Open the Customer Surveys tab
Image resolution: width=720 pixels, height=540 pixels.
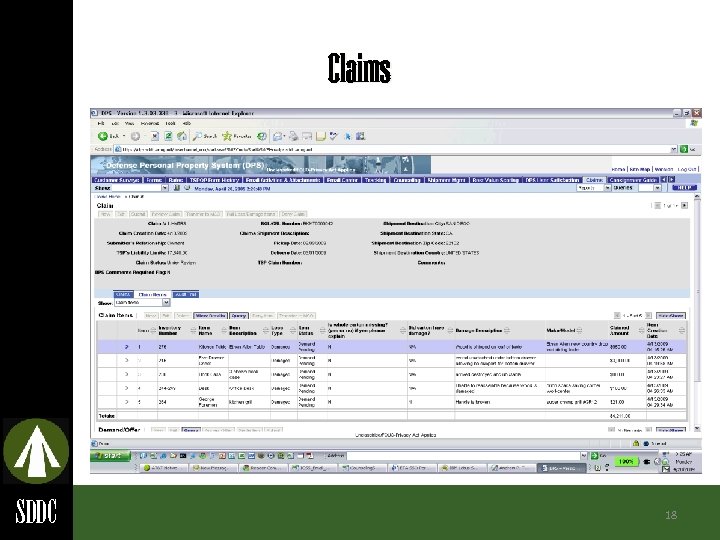117,180
